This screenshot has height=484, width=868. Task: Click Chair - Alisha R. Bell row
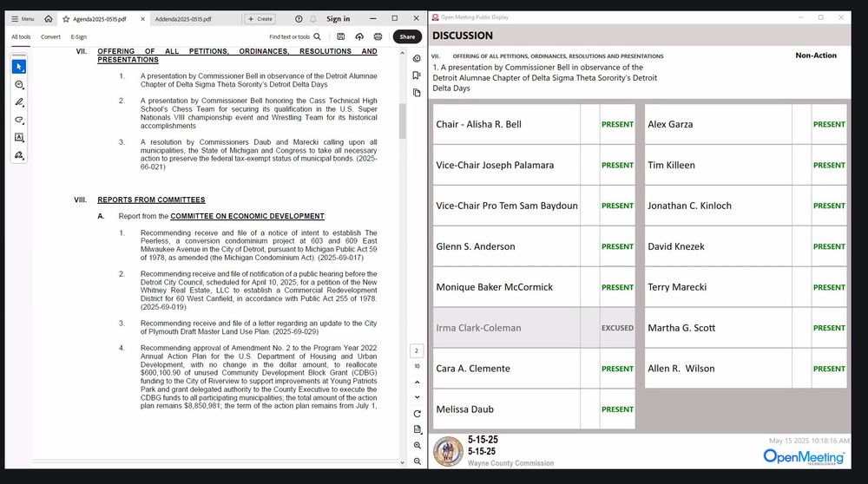pyautogui.click(x=534, y=124)
